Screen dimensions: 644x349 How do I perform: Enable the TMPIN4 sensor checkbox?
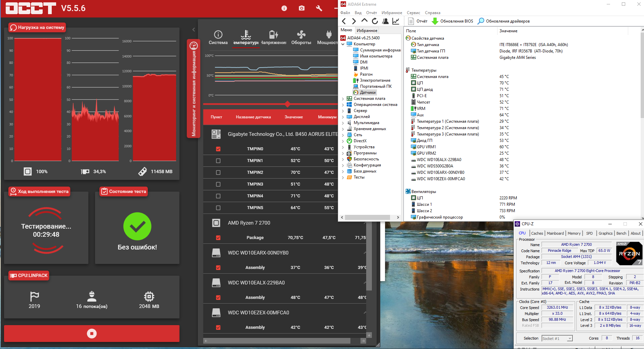coord(218,196)
